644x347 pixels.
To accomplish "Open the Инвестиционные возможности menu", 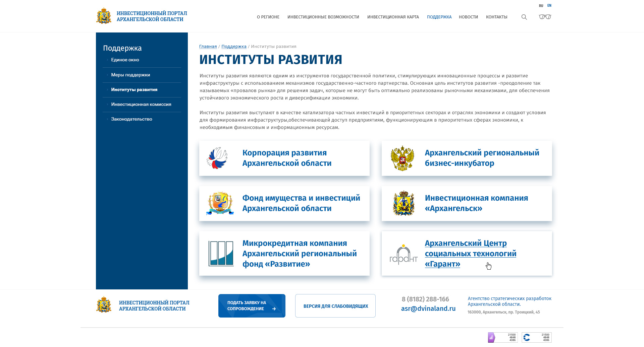I will [x=323, y=17].
